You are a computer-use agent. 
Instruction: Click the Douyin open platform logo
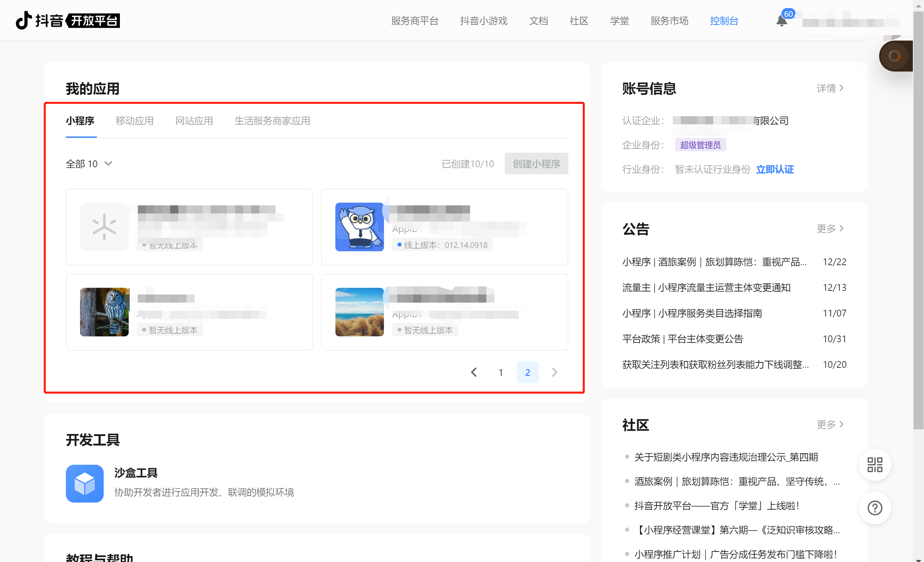pyautogui.click(x=68, y=20)
